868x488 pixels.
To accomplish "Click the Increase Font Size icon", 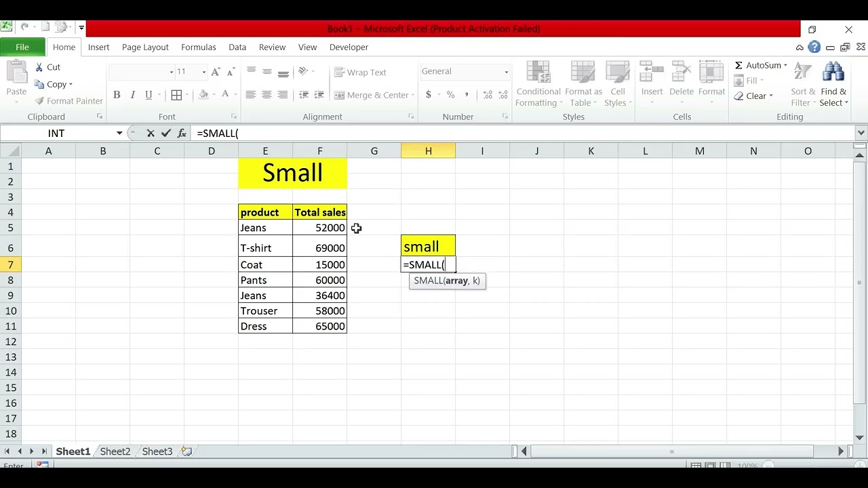I will tap(216, 72).
